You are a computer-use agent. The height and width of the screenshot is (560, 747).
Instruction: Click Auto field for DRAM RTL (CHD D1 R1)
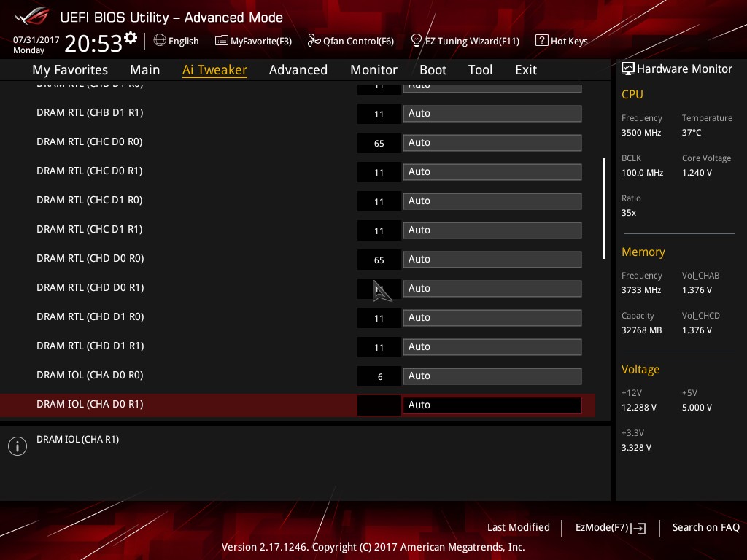click(492, 346)
